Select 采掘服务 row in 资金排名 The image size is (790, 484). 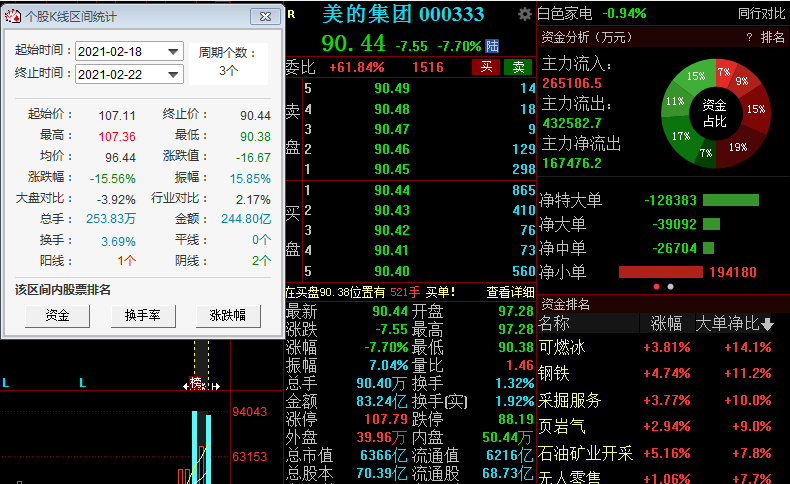(x=662, y=400)
